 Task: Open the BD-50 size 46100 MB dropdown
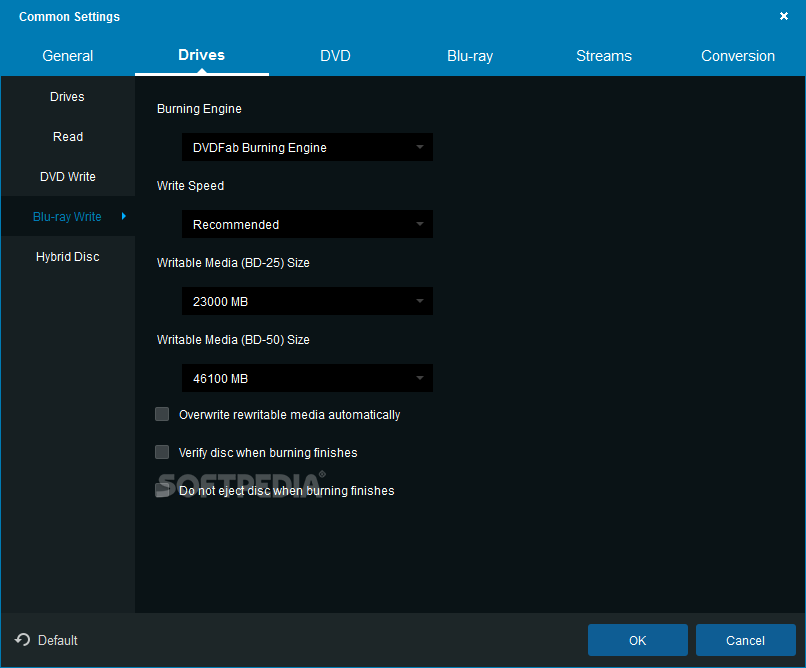click(x=307, y=379)
